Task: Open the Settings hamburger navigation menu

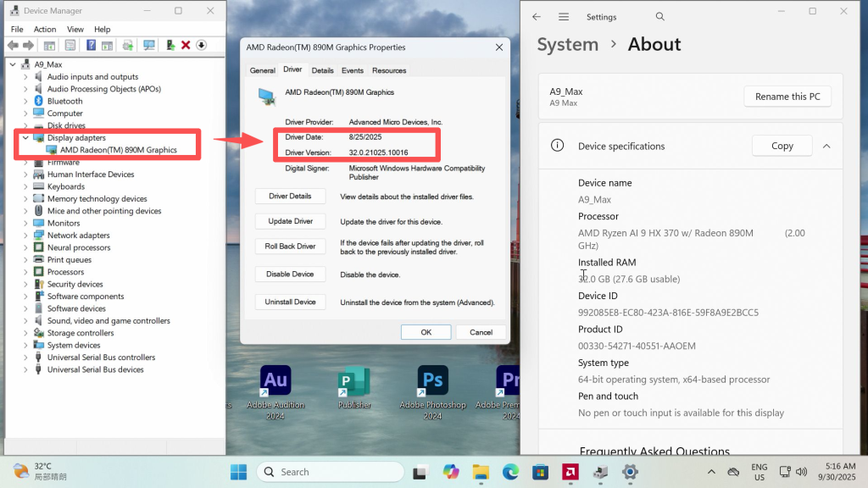Action: (564, 17)
